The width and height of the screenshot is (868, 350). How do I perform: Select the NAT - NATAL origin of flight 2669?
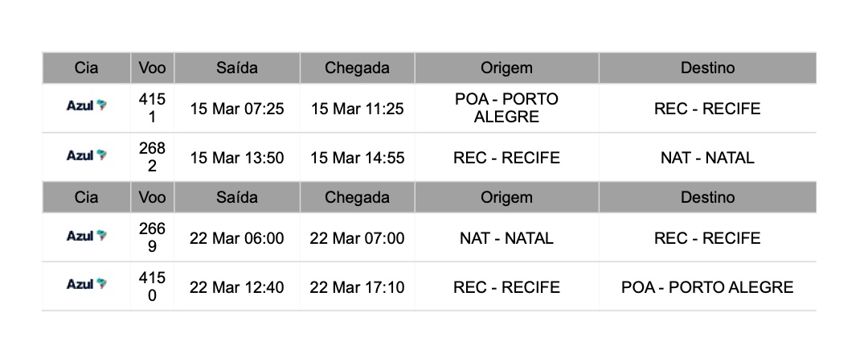point(506,238)
